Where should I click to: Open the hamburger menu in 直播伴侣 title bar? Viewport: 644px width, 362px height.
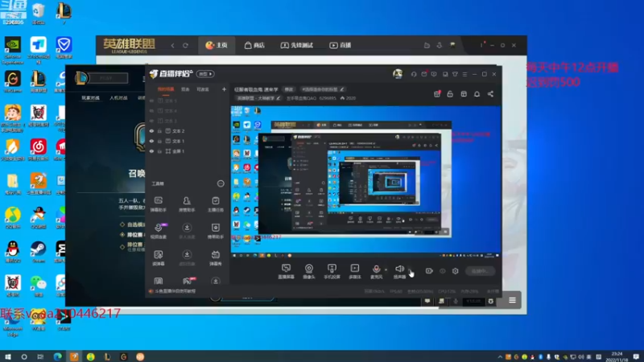pyautogui.click(x=465, y=74)
